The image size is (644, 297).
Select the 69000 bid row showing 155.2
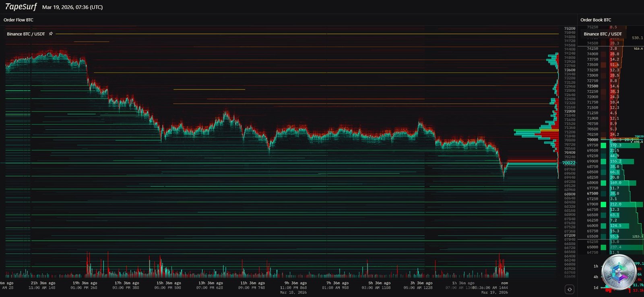610,161
